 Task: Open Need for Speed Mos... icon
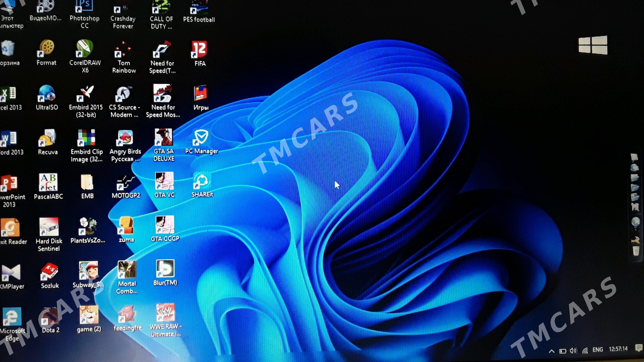click(163, 101)
